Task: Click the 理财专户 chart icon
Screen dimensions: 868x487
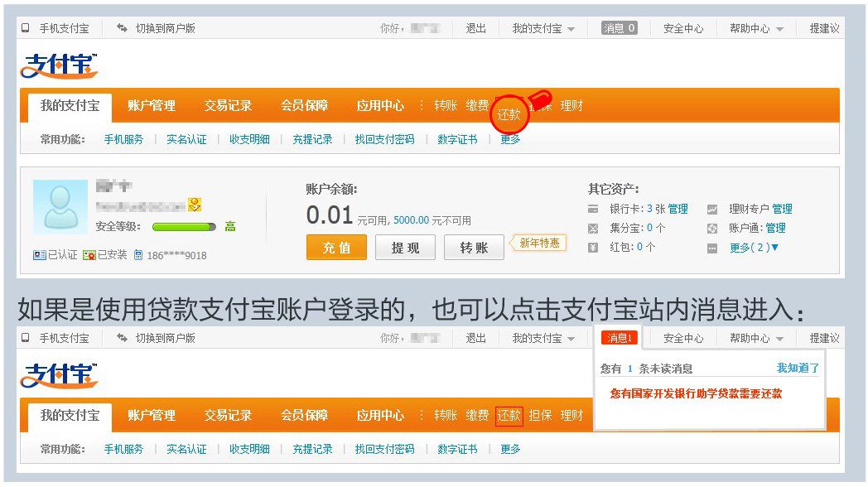Action: [712, 209]
